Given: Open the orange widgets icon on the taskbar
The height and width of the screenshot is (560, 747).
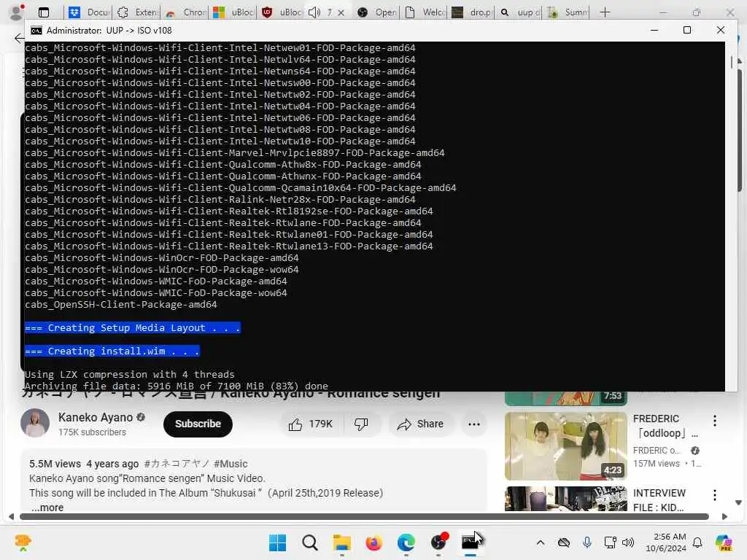Looking at the screenshot, I should tap(23, 542).
